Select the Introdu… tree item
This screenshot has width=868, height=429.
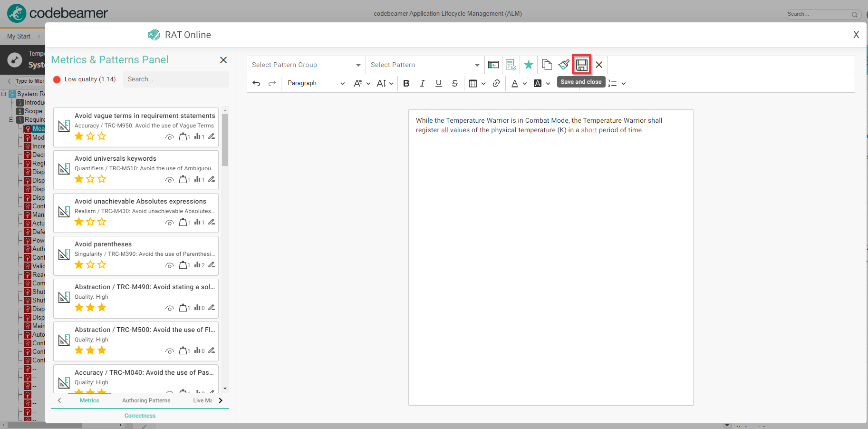[35, 102]
